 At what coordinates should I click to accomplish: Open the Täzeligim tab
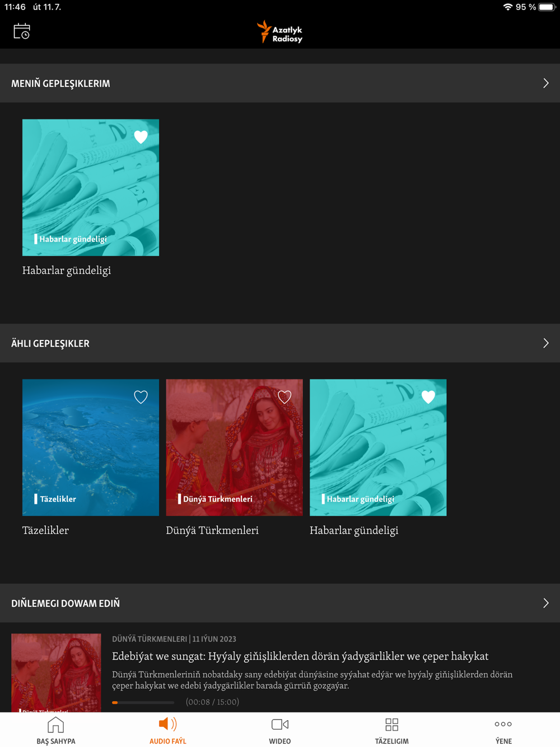392,730
